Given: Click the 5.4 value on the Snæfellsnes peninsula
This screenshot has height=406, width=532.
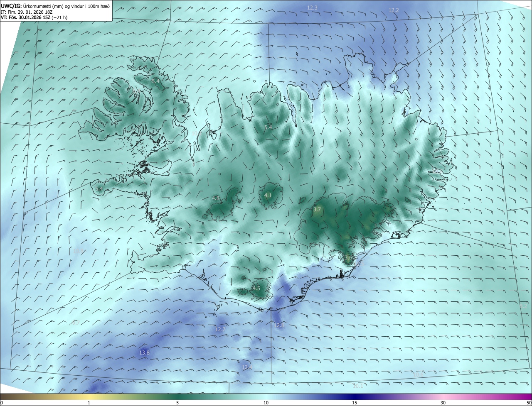Looking at the screenshot, I should click(x=99, y=189).
